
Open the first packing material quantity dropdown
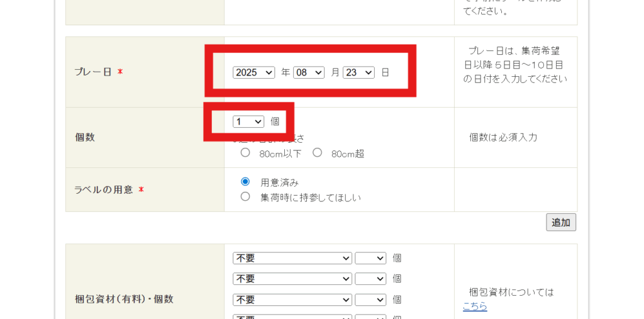(370, 258)
